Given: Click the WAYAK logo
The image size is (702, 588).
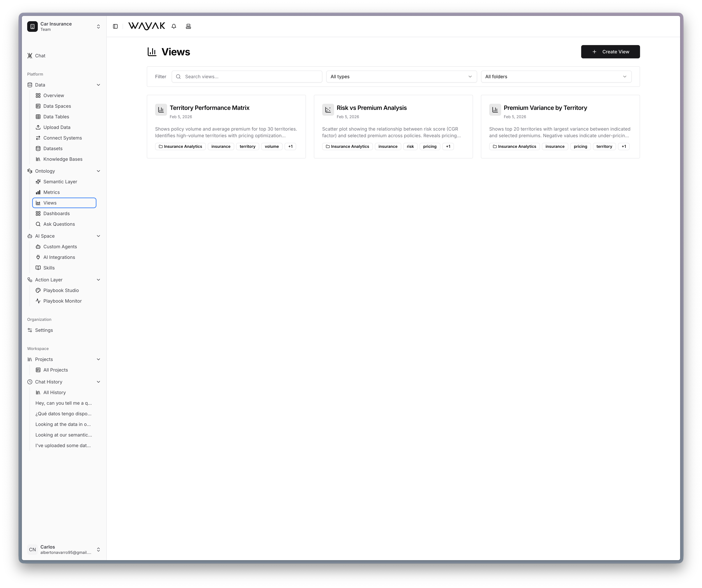Looking at the screenshot, I should pyautogui.click(x=147, y=26).
